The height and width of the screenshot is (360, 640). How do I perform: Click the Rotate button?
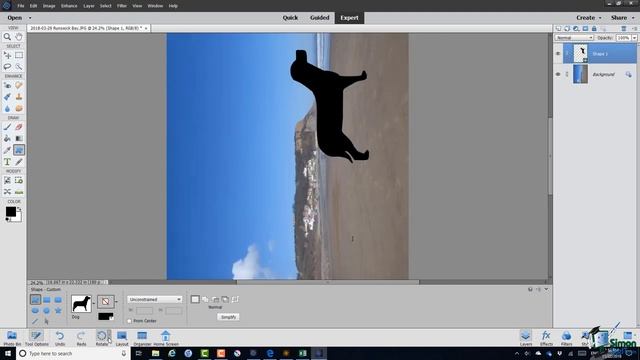coord(102,338)
